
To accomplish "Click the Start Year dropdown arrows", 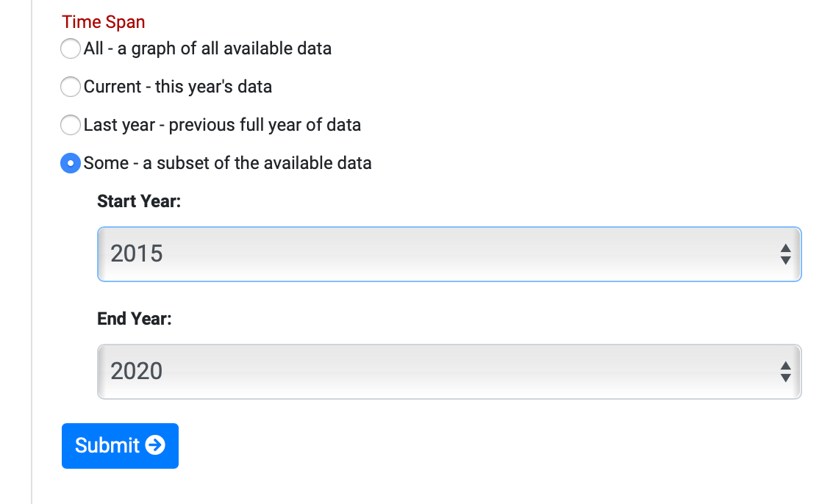I will tap(785, 254).
